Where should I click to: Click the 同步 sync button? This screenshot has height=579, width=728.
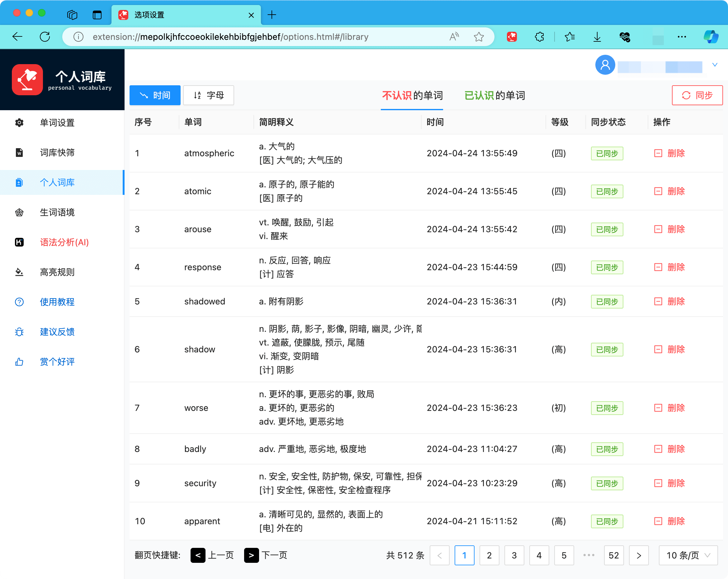pyautogui.click(x=697, y=96)
